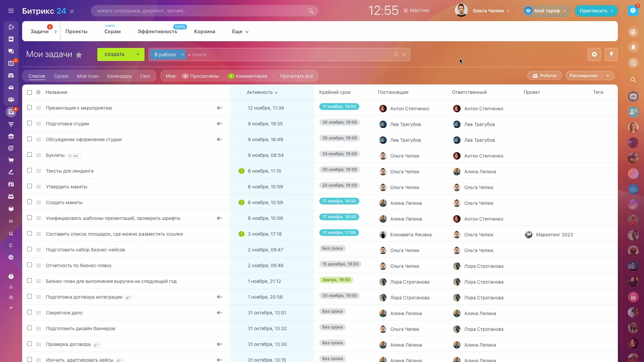The image size is (644, 362).
Task: Open the Проекты tab
Action: (76, 32)
